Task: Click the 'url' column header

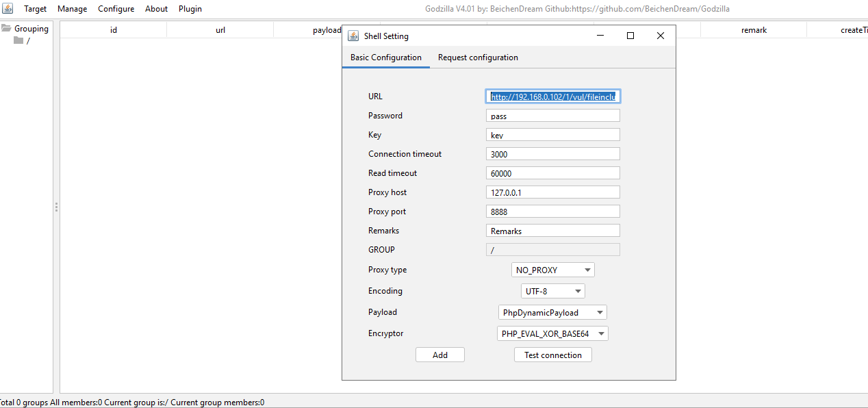Action: point(220,29)
